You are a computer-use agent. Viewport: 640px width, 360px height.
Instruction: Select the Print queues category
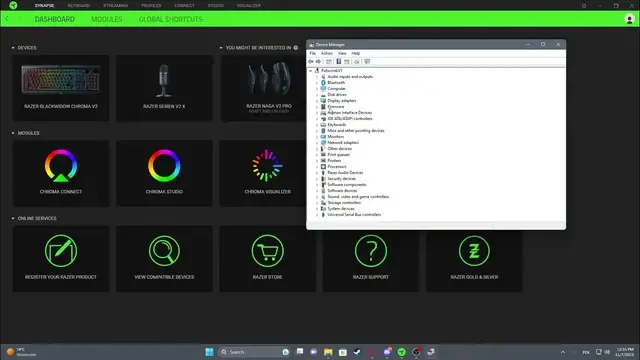coord(338,155)
